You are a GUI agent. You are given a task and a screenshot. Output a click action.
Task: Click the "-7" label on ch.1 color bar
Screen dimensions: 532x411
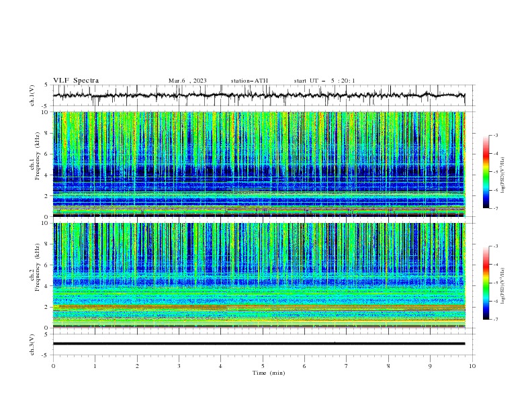pos(496,208)
